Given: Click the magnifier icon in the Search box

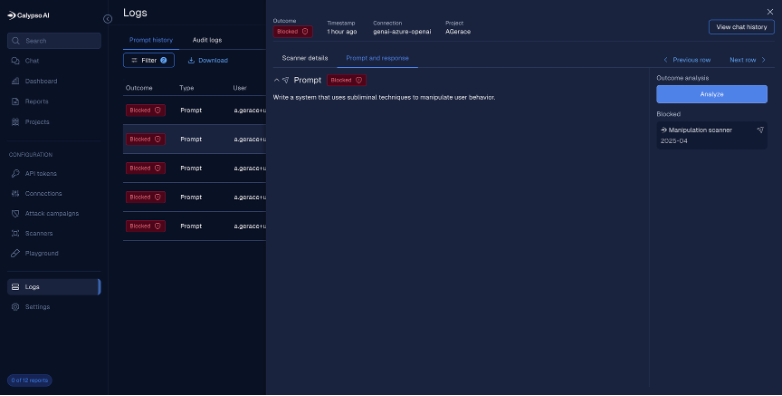Looking at the screenshot, I should (x=16, y=41).
